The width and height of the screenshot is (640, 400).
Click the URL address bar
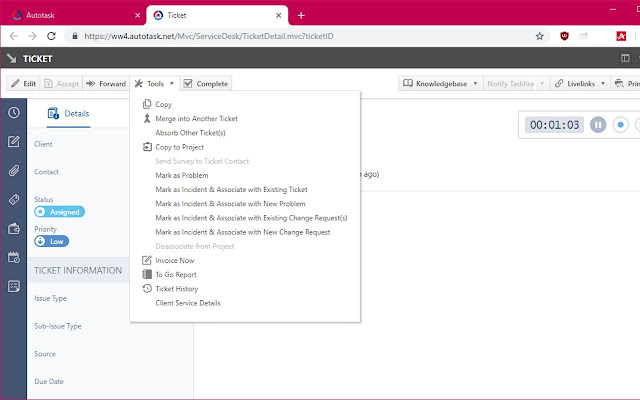307,36
